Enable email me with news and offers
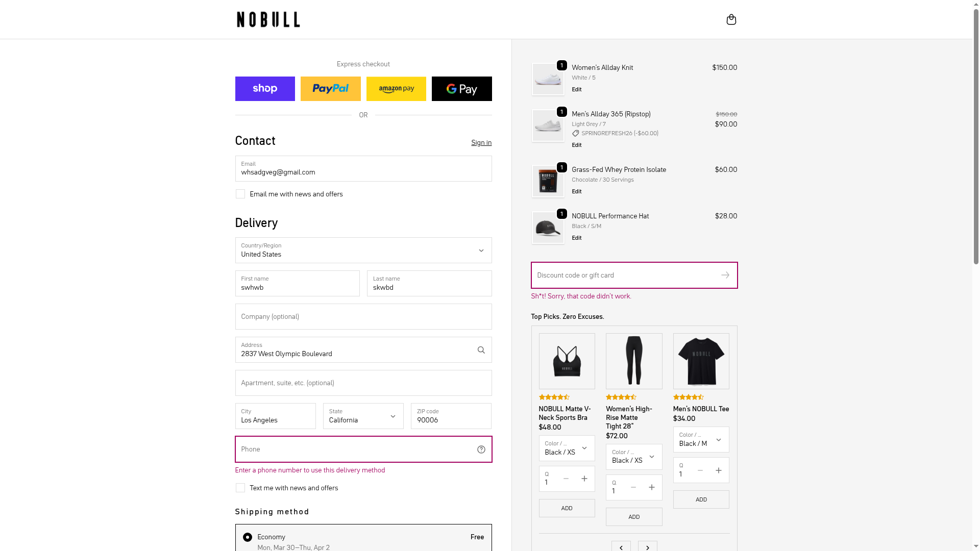 [x=240, y=194]
